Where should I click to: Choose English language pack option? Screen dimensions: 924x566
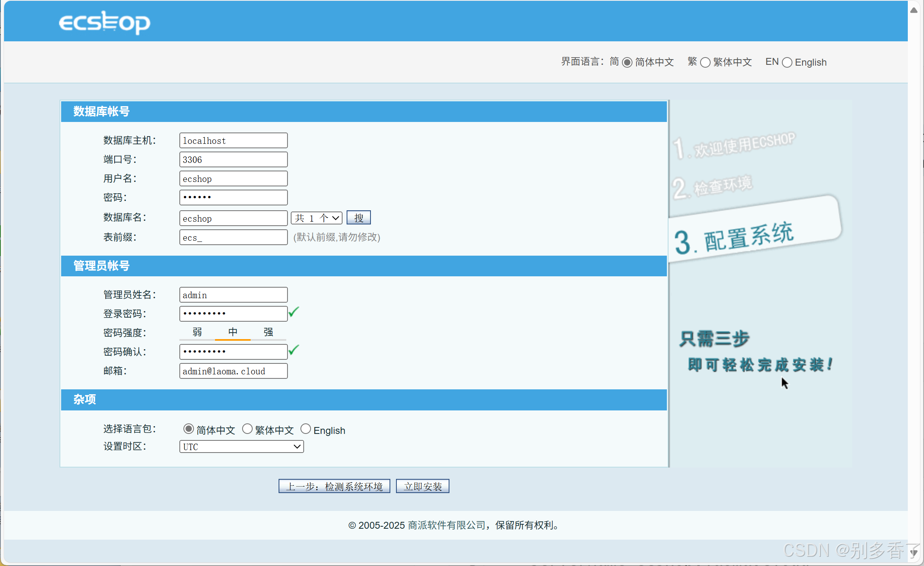tap(306, 429)
